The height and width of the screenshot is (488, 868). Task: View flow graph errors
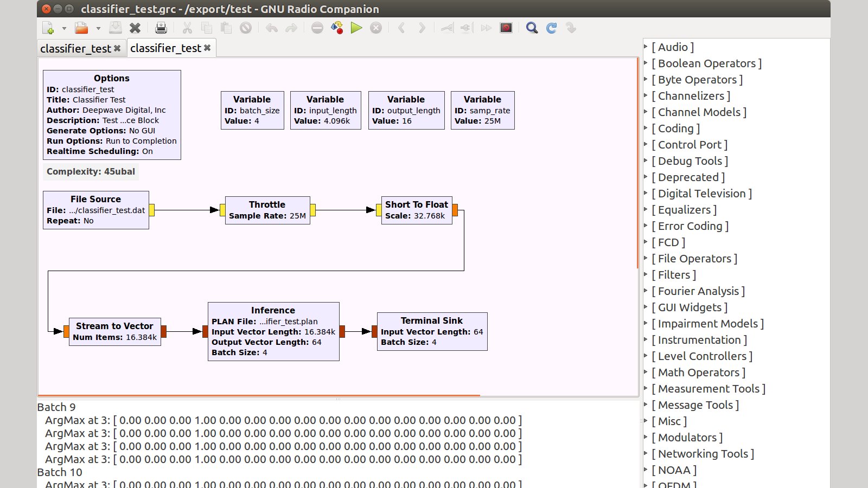tap(317, 28)
